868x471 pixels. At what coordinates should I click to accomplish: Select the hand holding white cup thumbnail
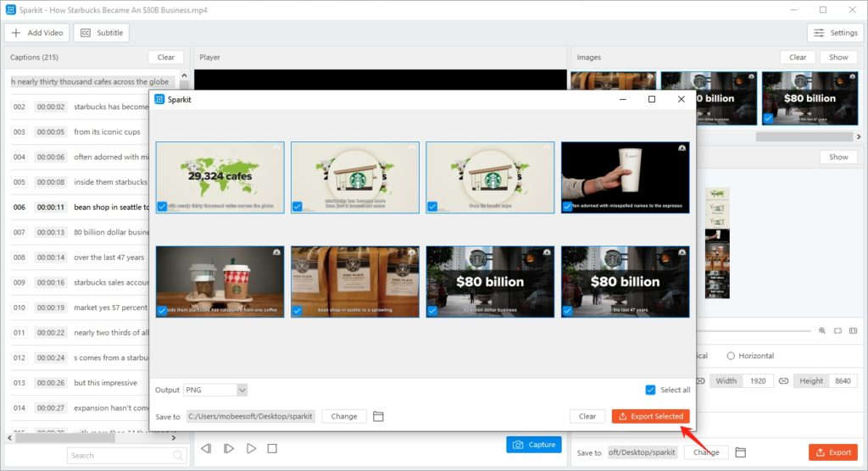click(x=625, y=177)
